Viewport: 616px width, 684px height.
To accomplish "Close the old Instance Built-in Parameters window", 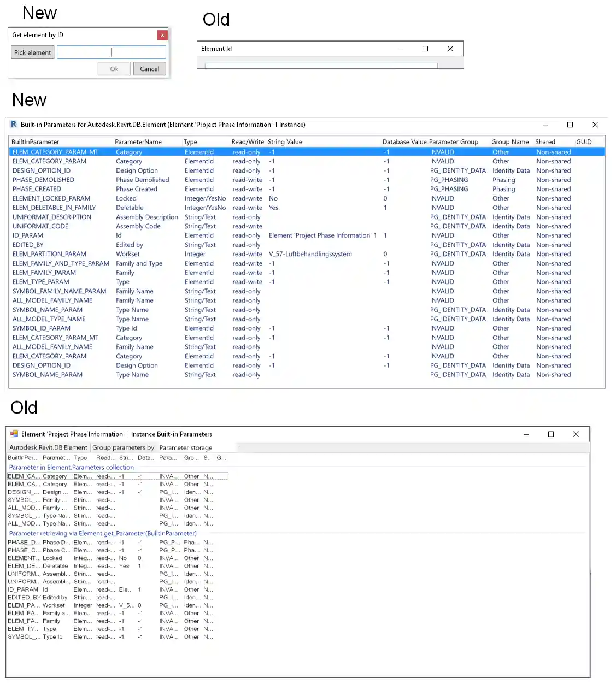I will coord(576,434).
